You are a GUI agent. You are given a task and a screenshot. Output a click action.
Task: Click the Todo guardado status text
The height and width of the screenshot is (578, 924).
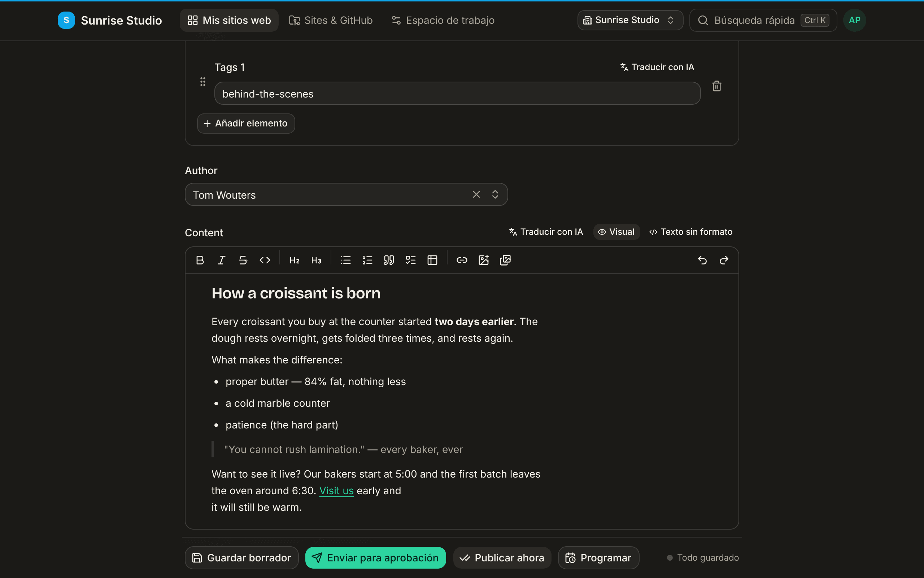[x=707, y=558]
